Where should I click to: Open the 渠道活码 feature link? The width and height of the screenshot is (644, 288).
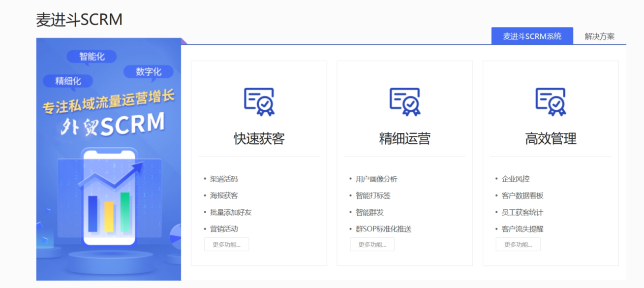tap(224, 179)
